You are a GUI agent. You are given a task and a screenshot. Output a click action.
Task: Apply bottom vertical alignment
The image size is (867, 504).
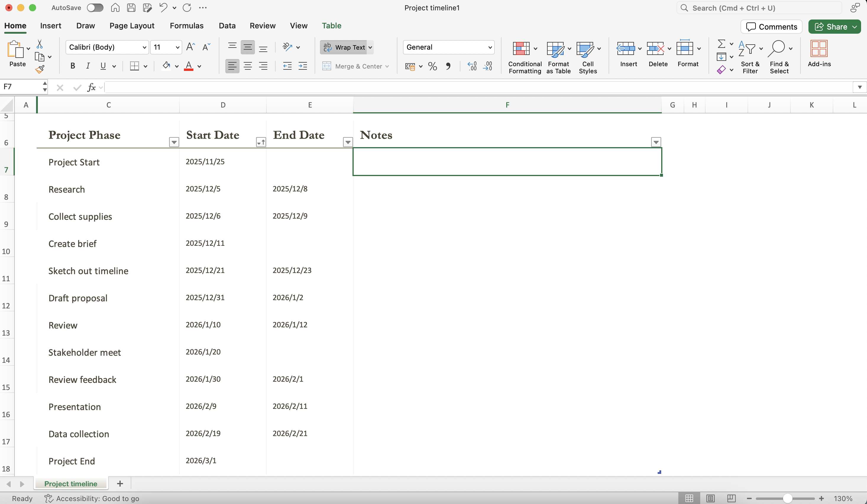pos(263,47)
